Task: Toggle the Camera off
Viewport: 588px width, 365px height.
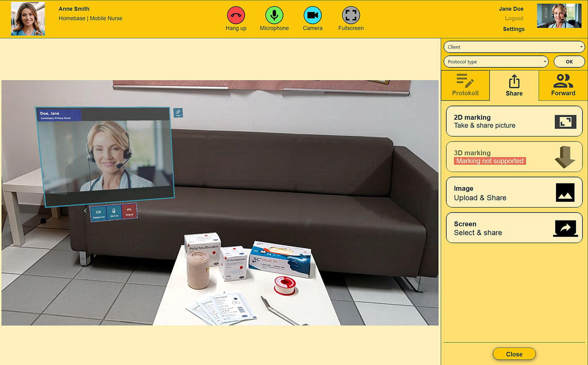Action: click(312, 16)
